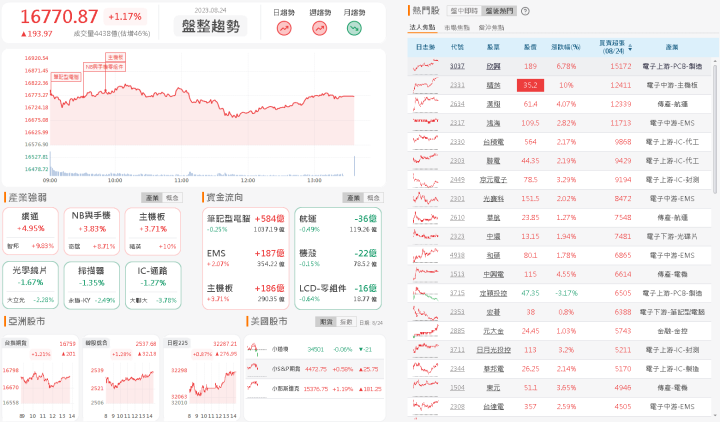Click the 機殼 -22億 fund flow row

pyautogui.click(x=338, y=258)
